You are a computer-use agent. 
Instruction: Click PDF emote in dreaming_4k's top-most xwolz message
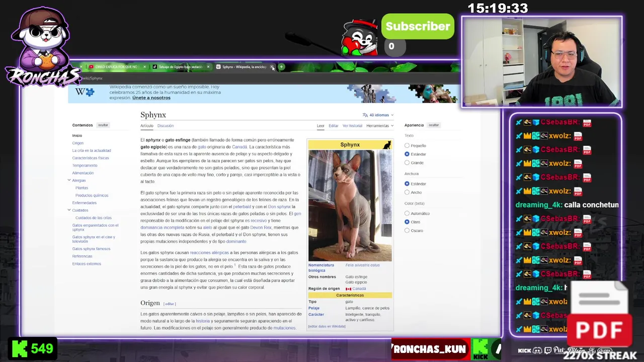pos(578,136)
